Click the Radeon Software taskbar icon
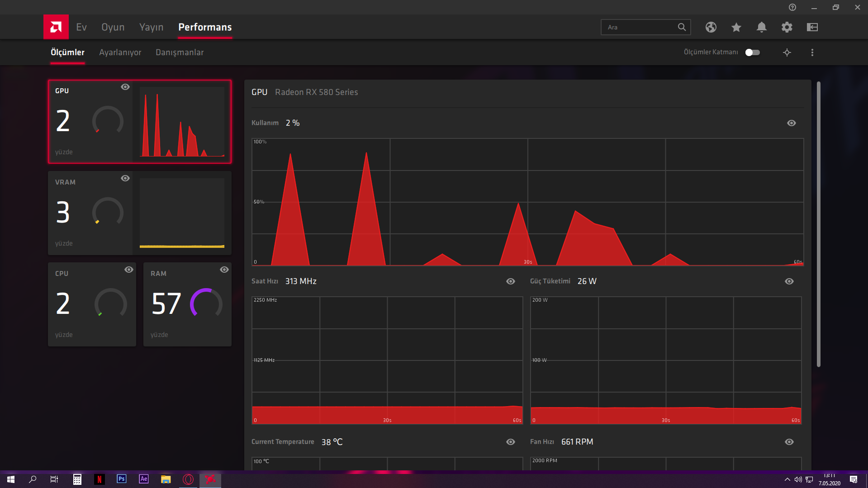 [x=210, y=479]
